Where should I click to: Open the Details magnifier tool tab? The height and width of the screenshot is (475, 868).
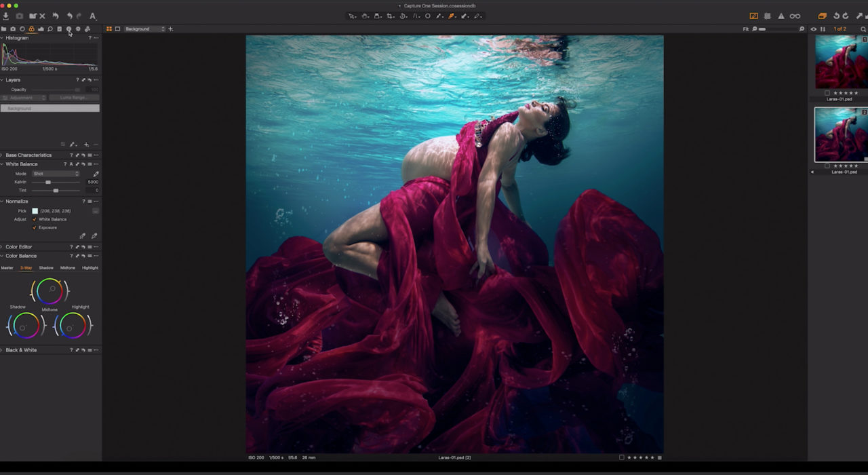(50, 29)
